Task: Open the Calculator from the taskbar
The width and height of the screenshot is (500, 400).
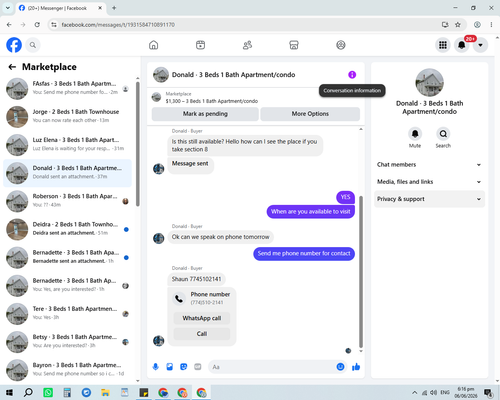Action: tap(67, 393)
